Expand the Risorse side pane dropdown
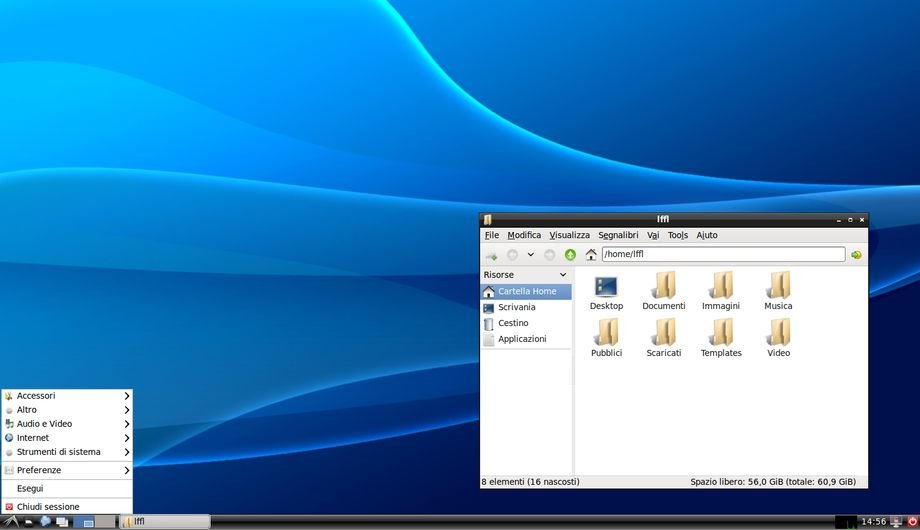920x530 pixels. [x=563, y=275]
